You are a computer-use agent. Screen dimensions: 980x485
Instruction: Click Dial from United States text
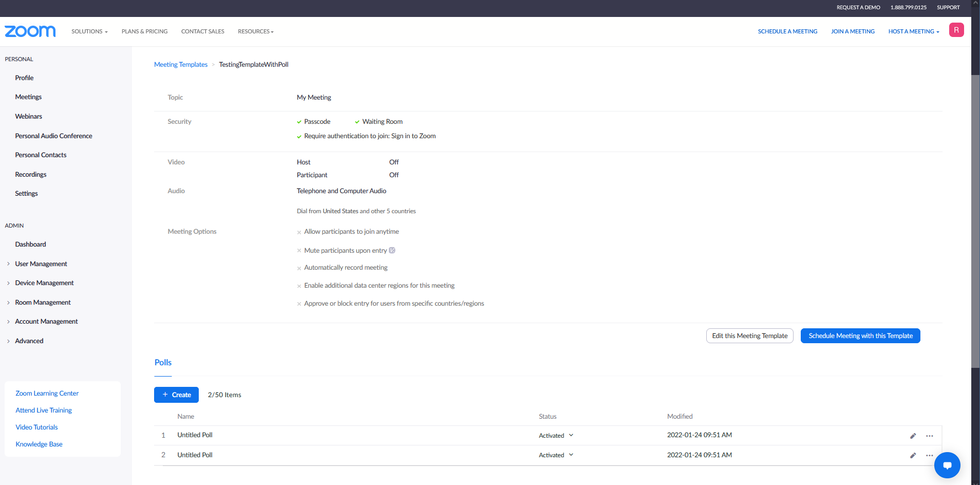click(x=356, y=211)
